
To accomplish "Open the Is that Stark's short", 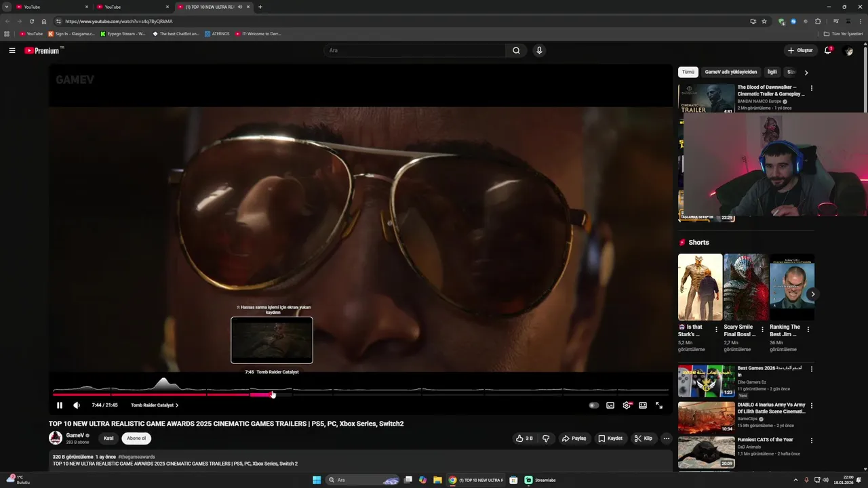I will [700, 287].
